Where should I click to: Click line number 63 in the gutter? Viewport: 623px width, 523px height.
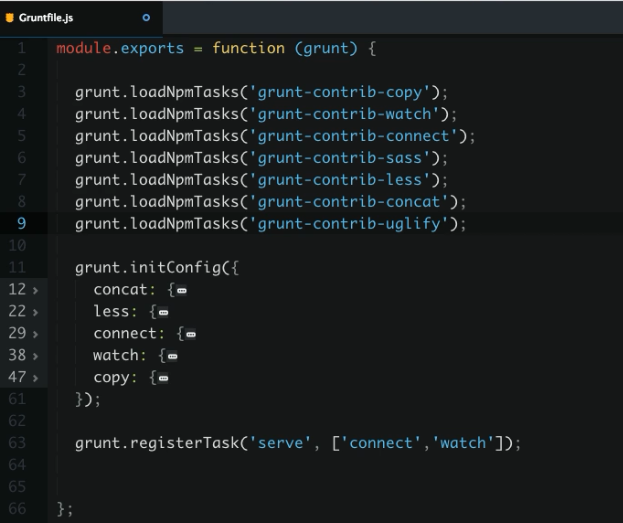tap(19, 443)
